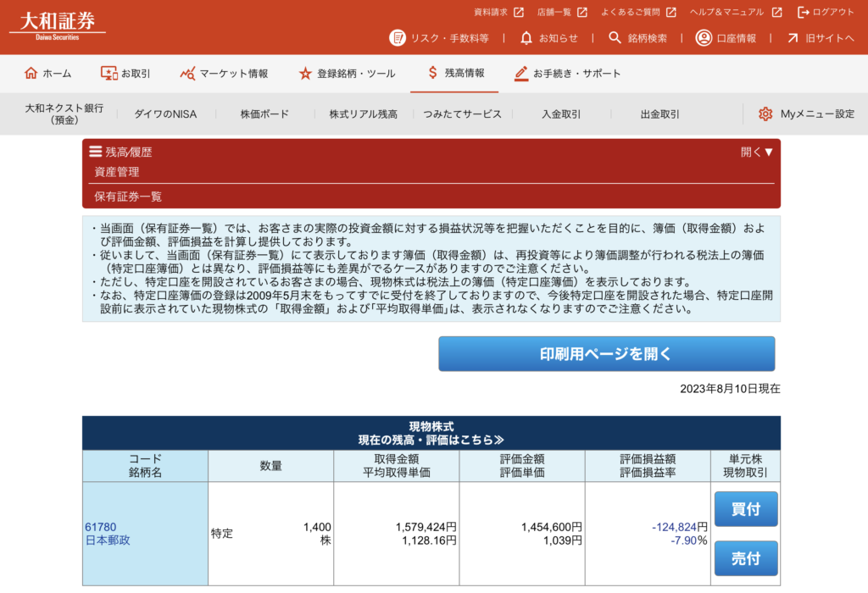Image resolution: width=868 pixels, height=593 pixels.
Task: Open リスク・手数料等 page
Action: coord(439,37)
